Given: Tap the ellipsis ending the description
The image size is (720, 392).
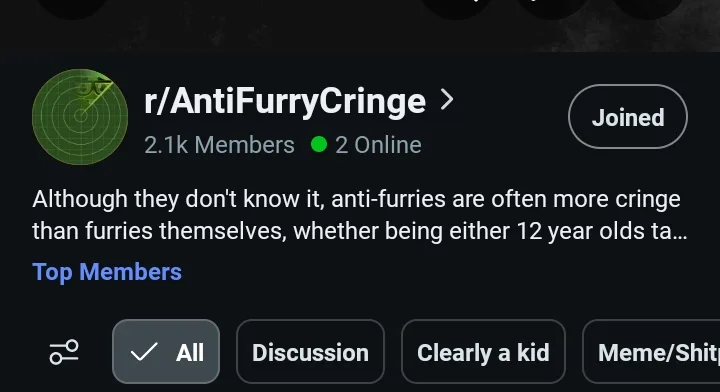Looking at the screenshot, I should click(x=680, y=232).
